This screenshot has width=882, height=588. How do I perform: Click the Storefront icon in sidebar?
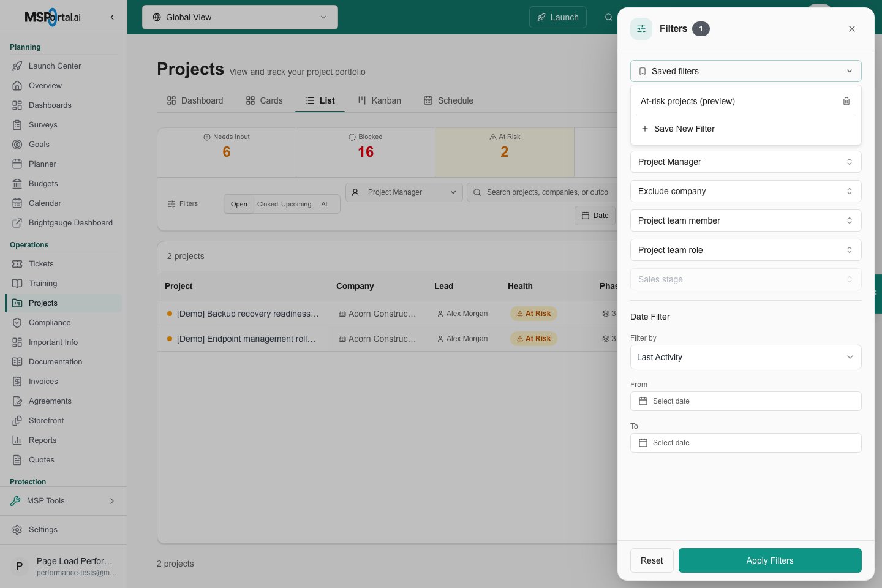click(17, 421)
